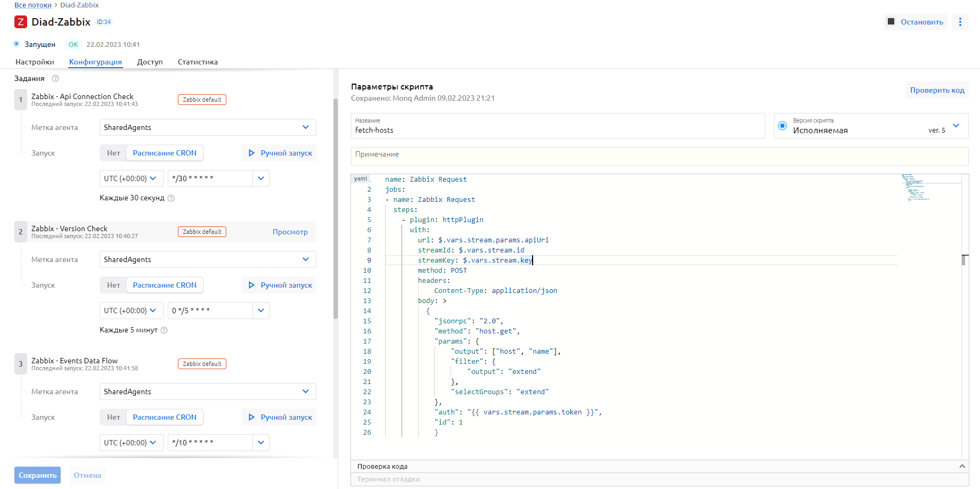Click Zabbix default tag on Api Connection Check
The height and width of the screenshot is (489, 980).
[x=202, y=100]
